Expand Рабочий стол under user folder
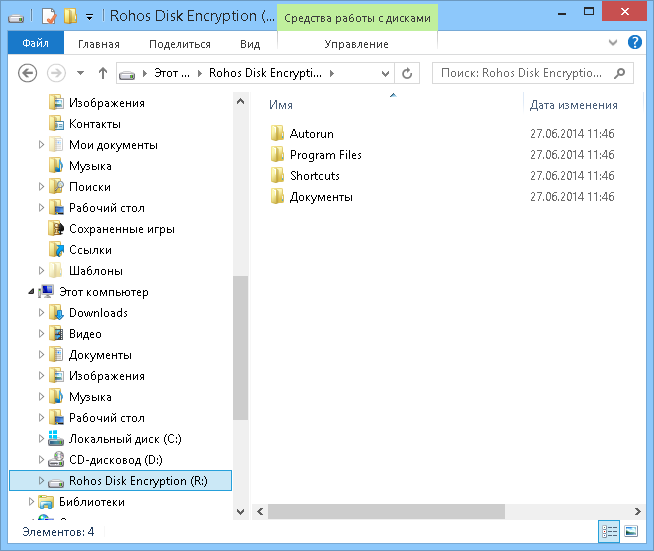Screen dimensions: 654x551 41,208
